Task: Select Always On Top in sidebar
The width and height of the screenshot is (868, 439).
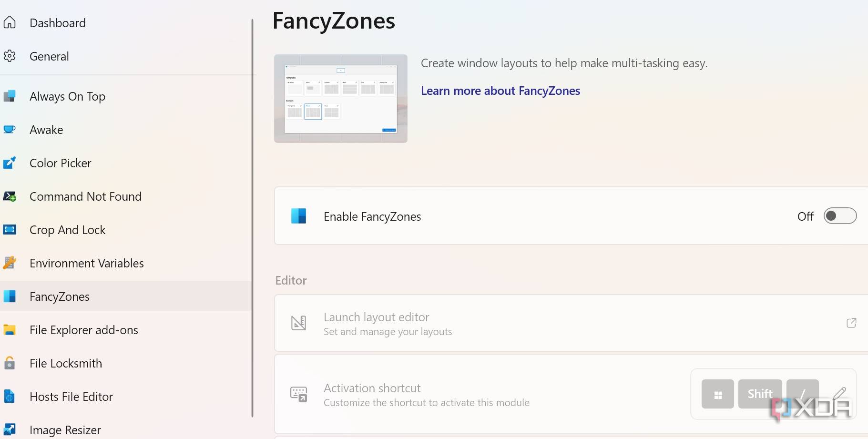Action: (x=126, y=96)
